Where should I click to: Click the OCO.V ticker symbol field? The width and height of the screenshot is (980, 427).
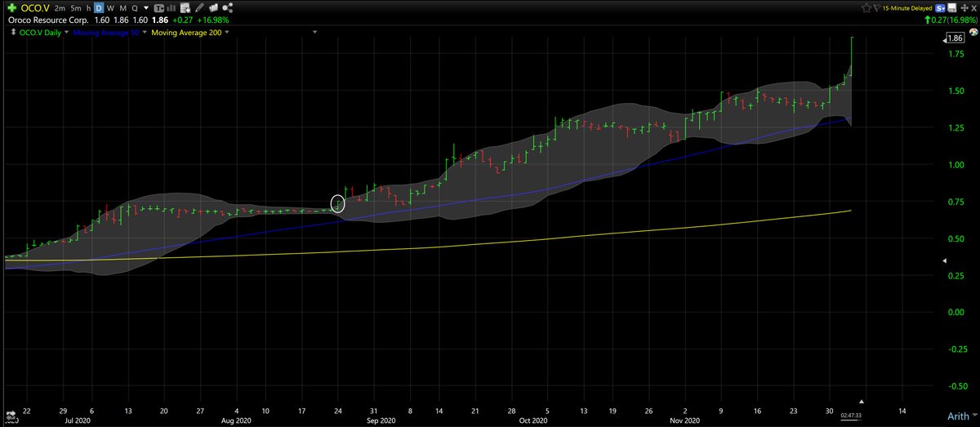pyautogui.click(x=35, y=8)
